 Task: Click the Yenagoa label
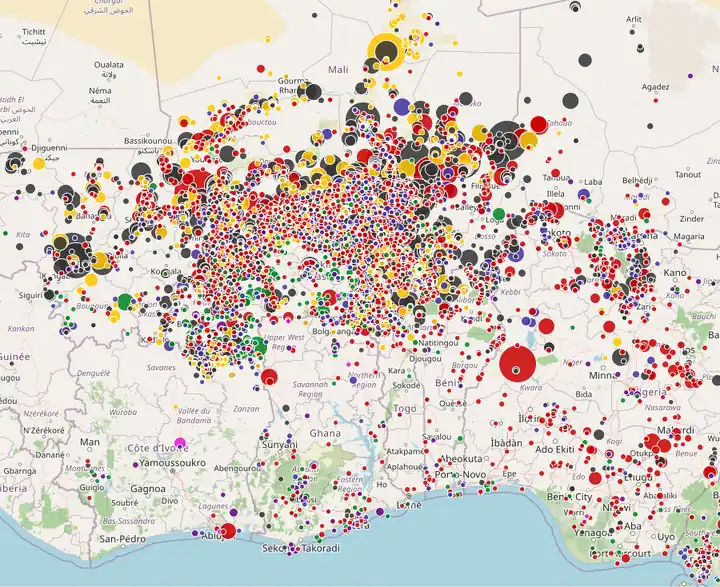click(593, 533)
